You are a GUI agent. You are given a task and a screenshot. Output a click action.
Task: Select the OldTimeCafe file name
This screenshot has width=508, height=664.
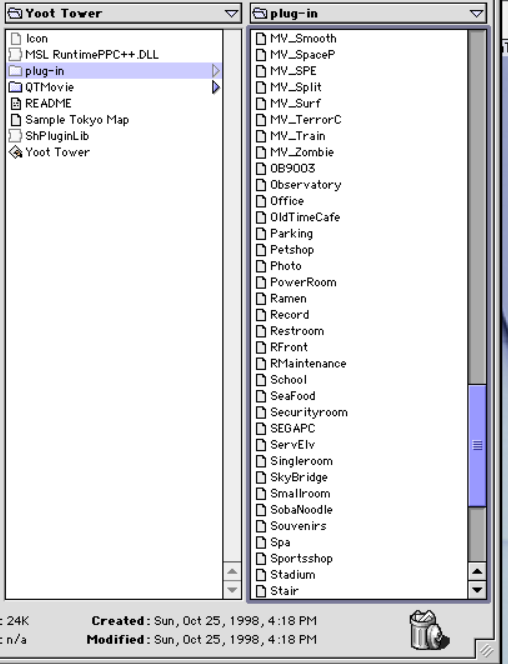305,217
